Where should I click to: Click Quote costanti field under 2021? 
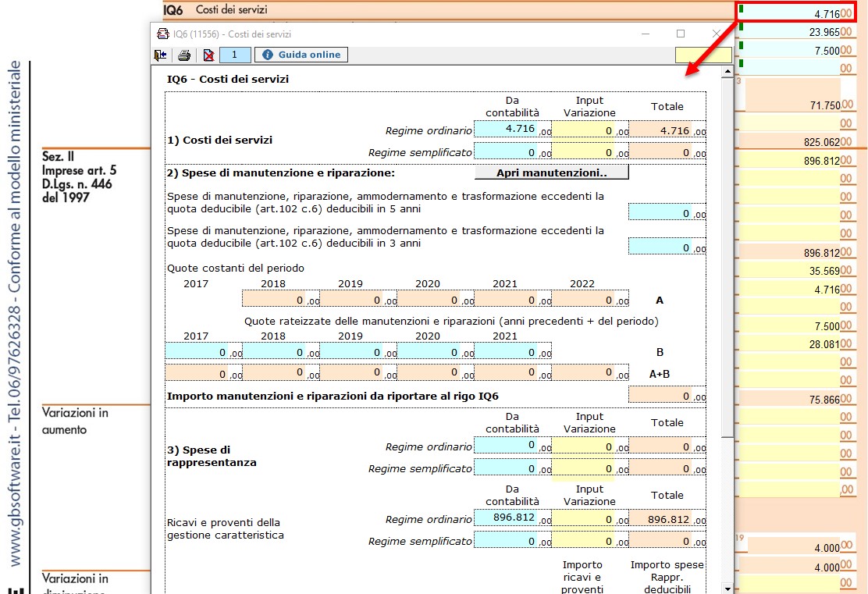[513, 299]
